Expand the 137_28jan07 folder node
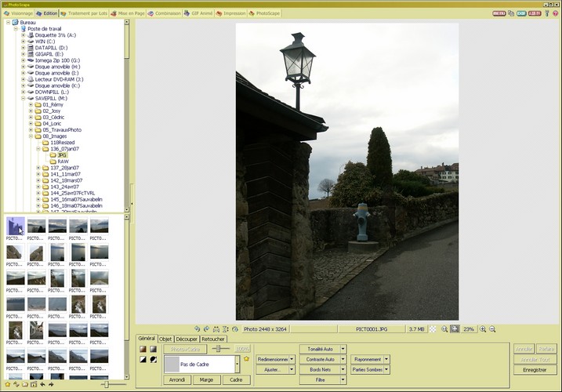The height and width of the screenshot is (392, 562). point(38,168)
